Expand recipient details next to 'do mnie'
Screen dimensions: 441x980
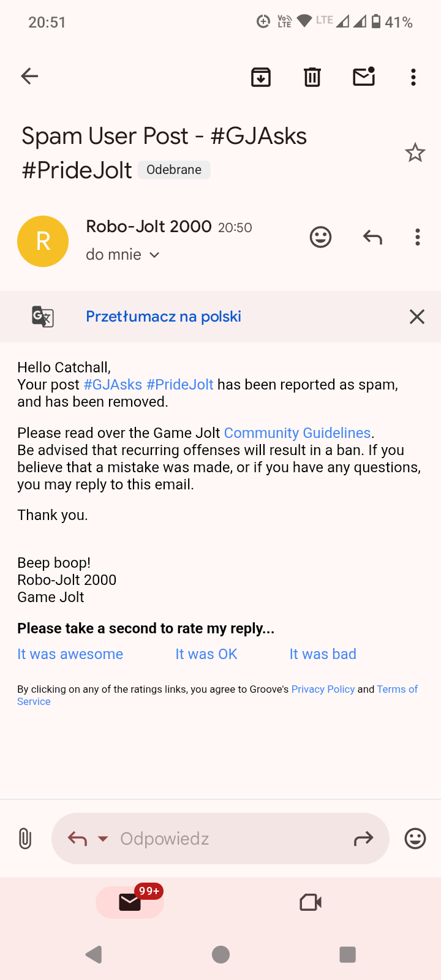154,255
